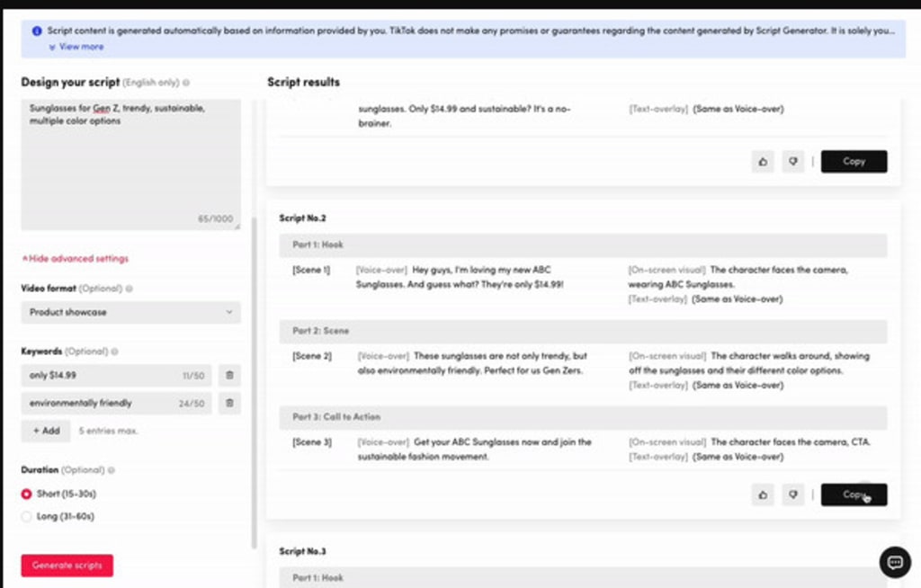This screenshot has height=588, width=921.
Task: Select the Short (15-30s) duration option
Action: pyautogui.click(x=25, y=493)
